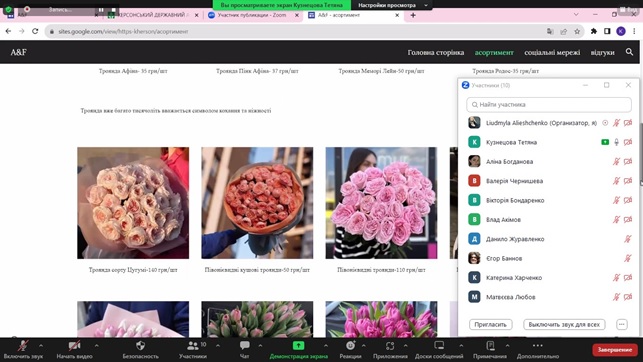
Task: Click the translate page icon in address bar
Action: point(550,32)
